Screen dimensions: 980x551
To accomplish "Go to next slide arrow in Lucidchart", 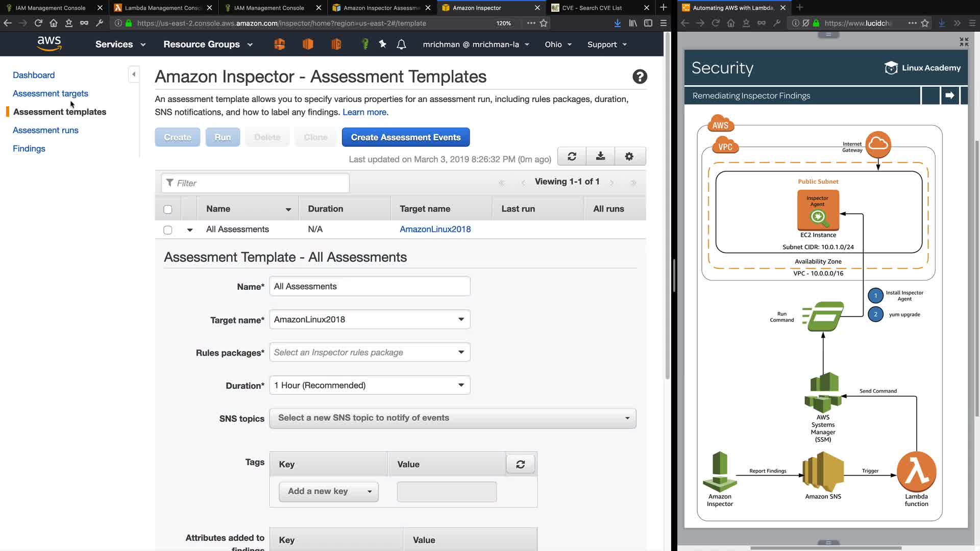I will (949, 95).
